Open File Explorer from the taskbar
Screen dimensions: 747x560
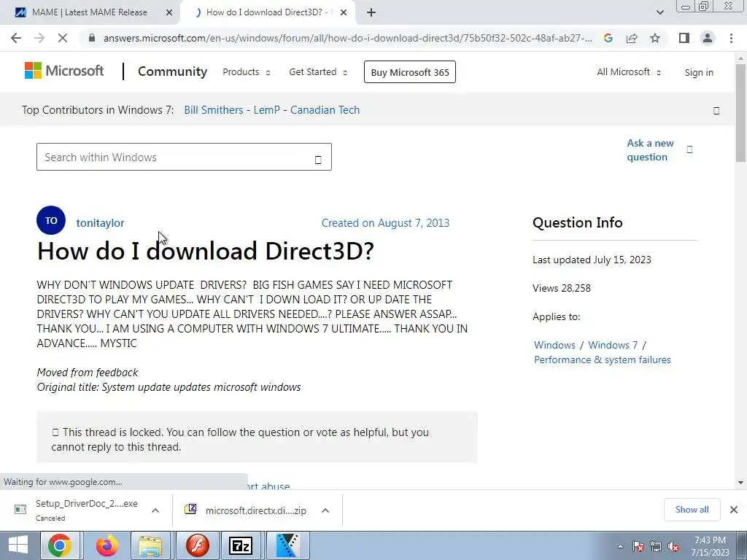coord(150,545)
